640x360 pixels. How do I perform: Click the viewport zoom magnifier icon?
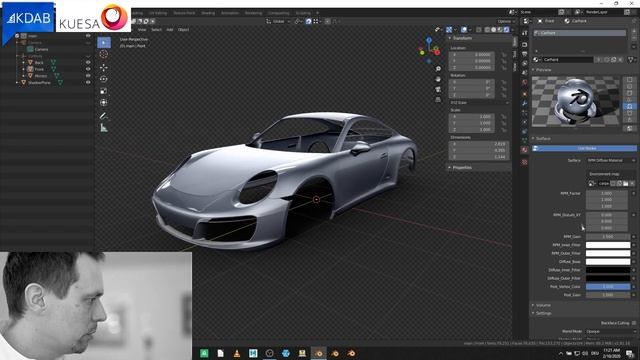click(x=438, y=69)
